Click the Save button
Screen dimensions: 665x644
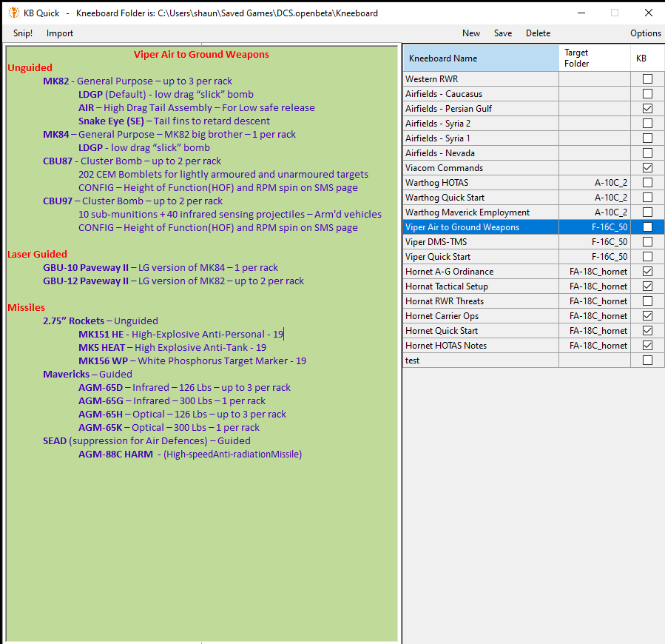coord(503,33)
